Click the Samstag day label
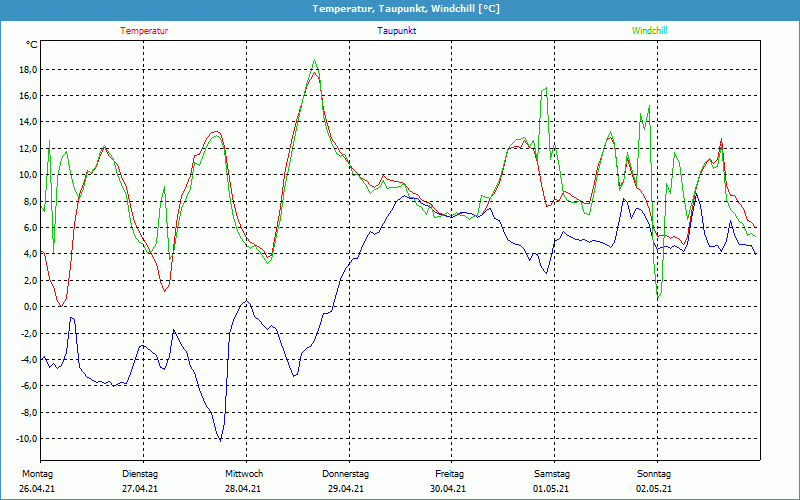800x500 pixels. (x=552, y=474)
